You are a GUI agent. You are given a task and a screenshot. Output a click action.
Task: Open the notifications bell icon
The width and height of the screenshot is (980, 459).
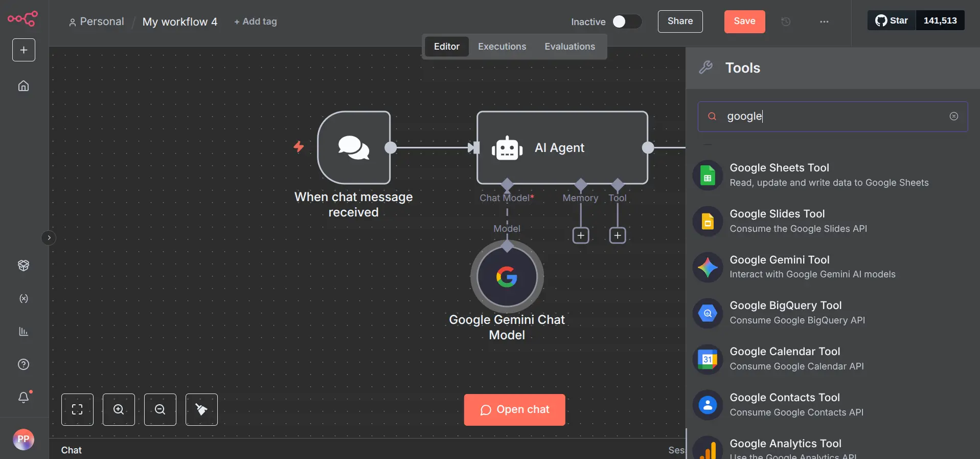click(x=24, y=398)
